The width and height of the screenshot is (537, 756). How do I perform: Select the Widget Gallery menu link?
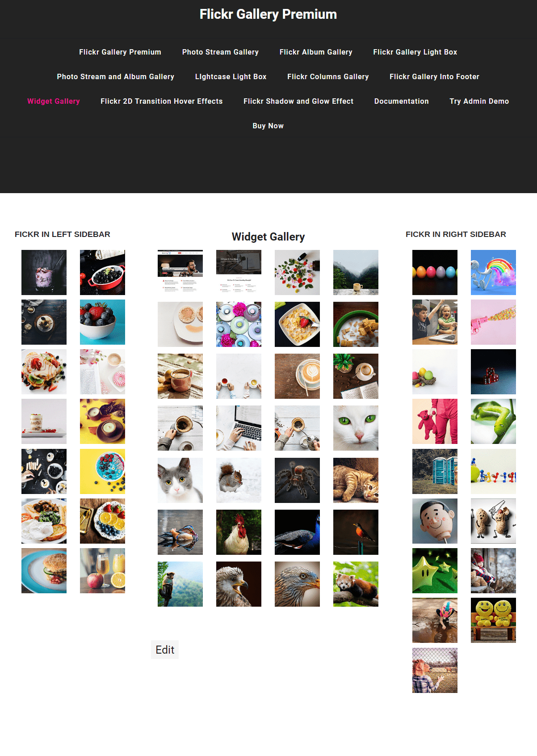[x=54, y=101]
